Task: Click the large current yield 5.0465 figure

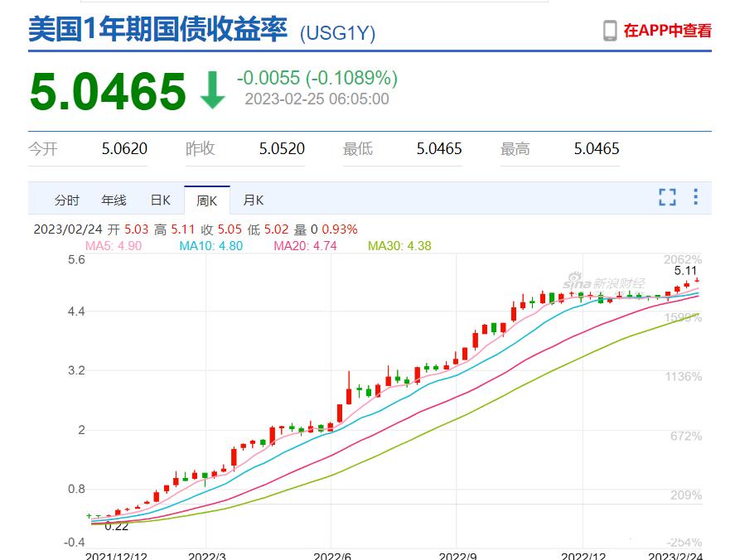Action: click(108, 86)
